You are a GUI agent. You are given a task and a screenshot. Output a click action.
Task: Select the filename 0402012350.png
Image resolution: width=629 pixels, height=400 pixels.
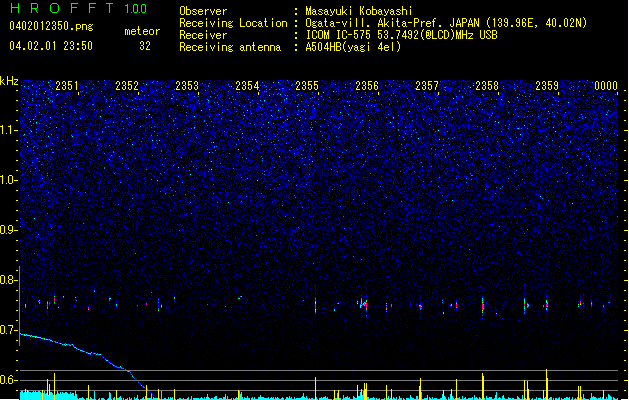(x=51, y=26)
